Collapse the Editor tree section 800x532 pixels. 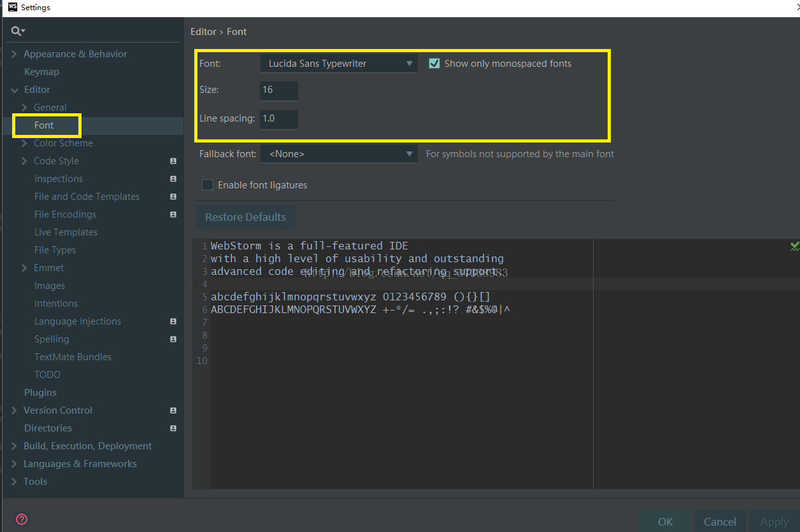tap(14, 90)
